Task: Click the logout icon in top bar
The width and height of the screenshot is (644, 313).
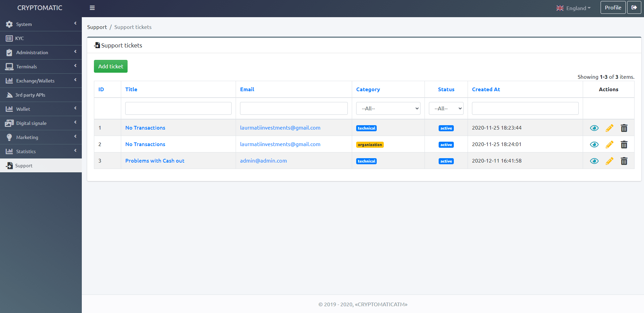Action: (x=634, y=7)
